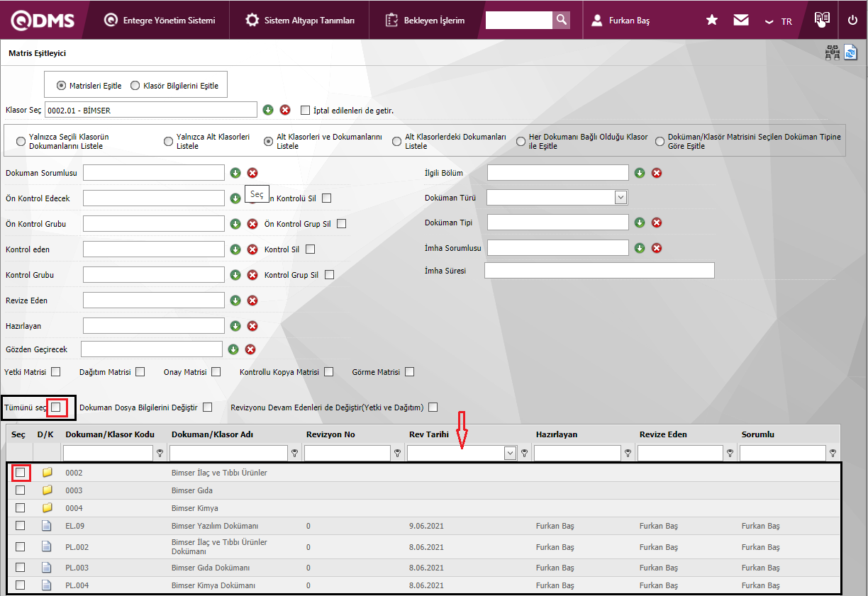Click the Furkan Baş user profile

[x=621, y=21]
